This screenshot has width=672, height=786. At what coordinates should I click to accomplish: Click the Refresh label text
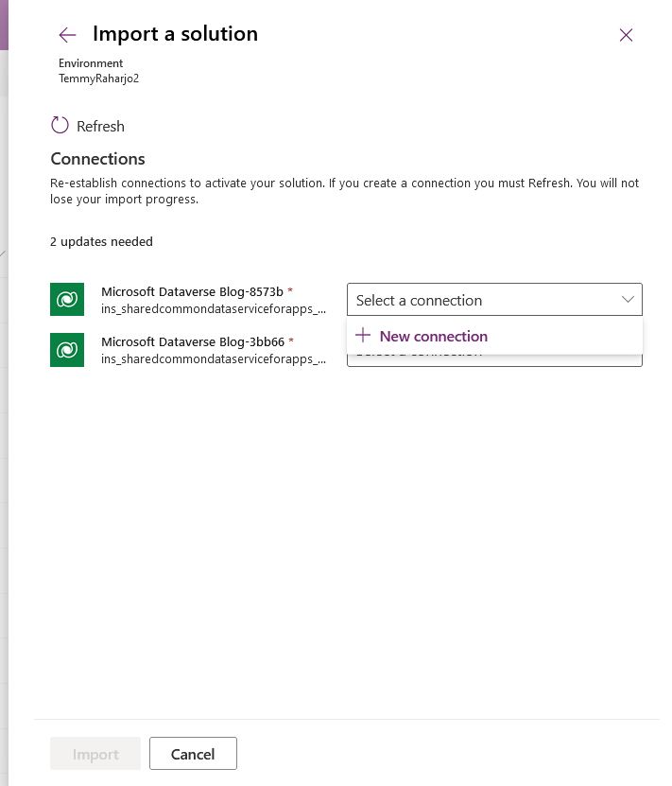pos(100,127)
